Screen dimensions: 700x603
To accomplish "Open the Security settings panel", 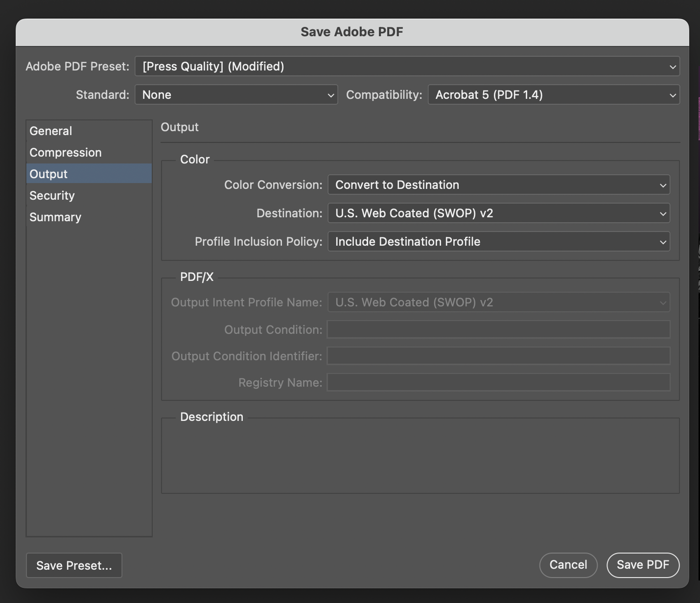I will click(52, 195).
